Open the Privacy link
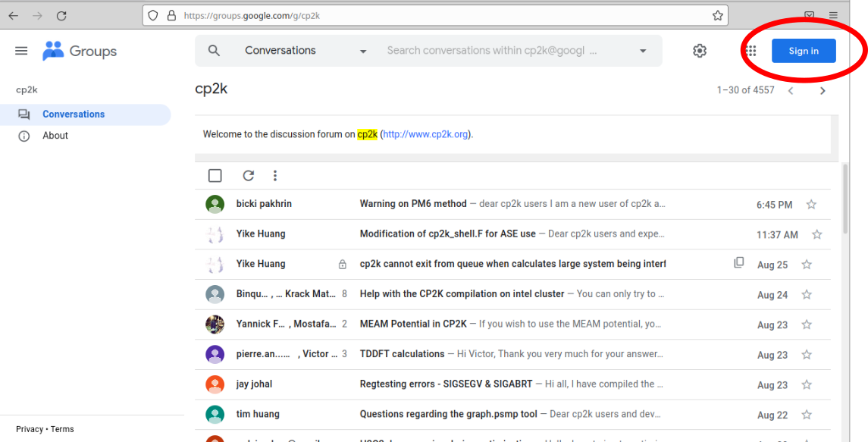The width and height of the screenshot is (868, 442). (30, 429)
